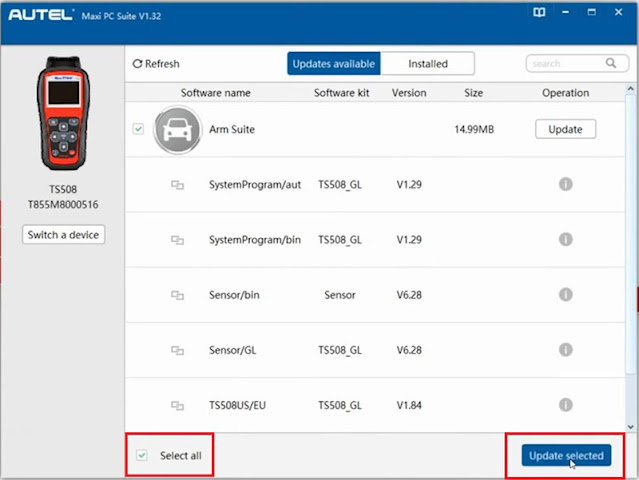
Task: Click scrollbar down arrow in list
Action: (x=630, y=427)
